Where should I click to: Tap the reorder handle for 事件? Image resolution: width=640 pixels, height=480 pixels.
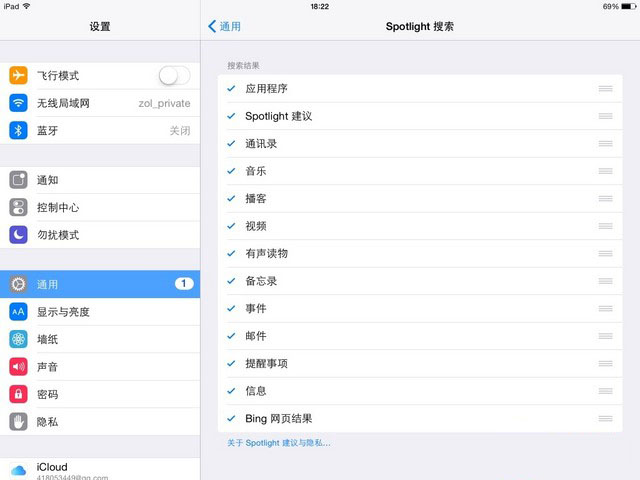coord(605,309)
